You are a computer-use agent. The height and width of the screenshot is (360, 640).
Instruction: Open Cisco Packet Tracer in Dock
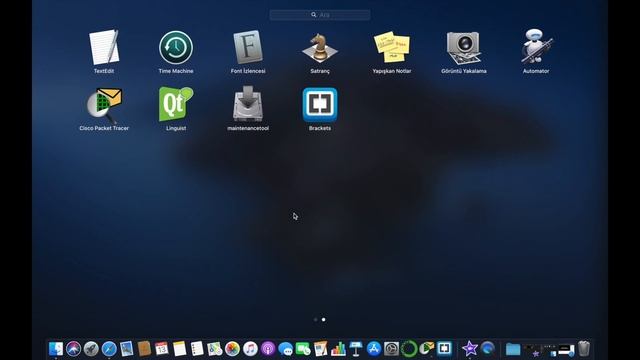point(427,349)
